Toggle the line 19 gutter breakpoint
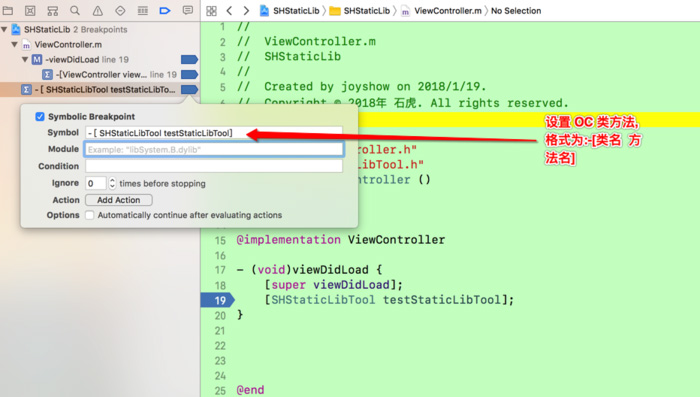700x397 pixels. 217,300
